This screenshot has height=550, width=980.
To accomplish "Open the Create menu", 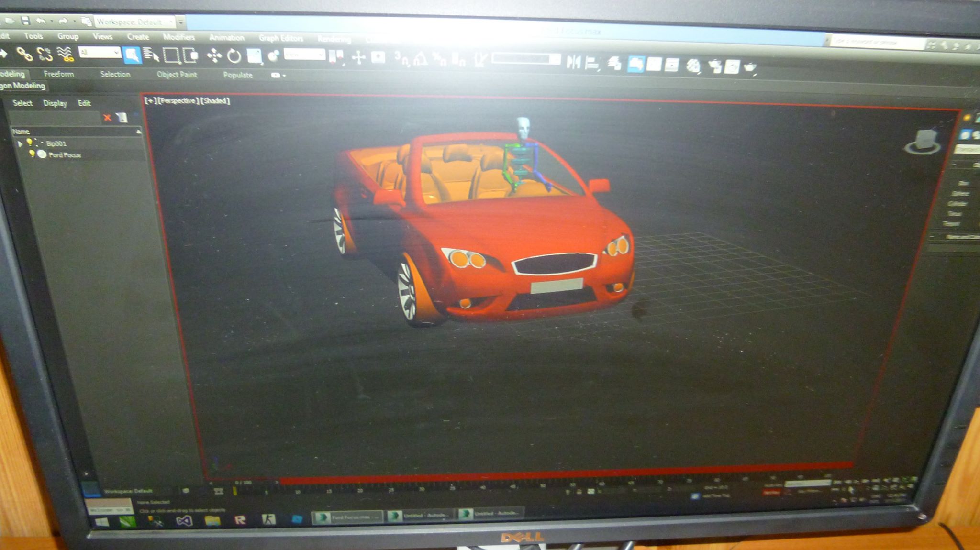I will [138, 37].
